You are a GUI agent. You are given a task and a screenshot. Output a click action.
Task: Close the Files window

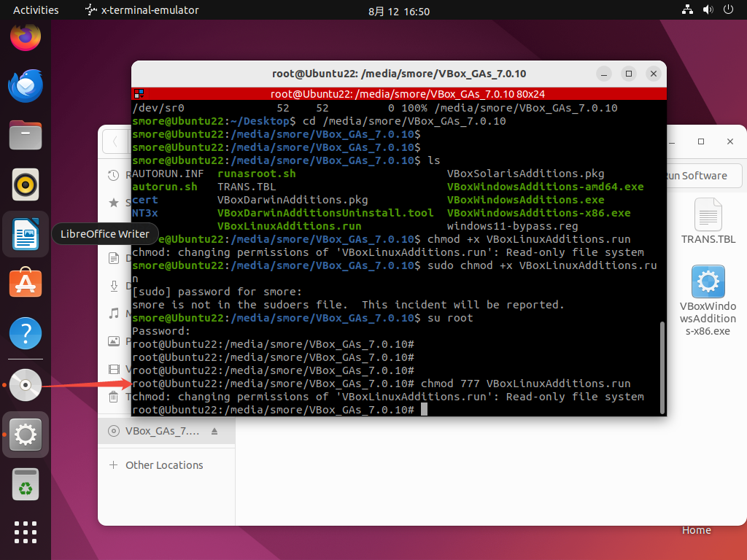coord(729,141)
